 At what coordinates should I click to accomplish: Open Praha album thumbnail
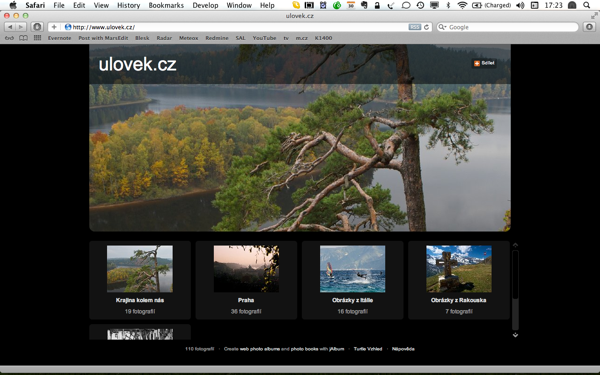[x=246, y=269]
